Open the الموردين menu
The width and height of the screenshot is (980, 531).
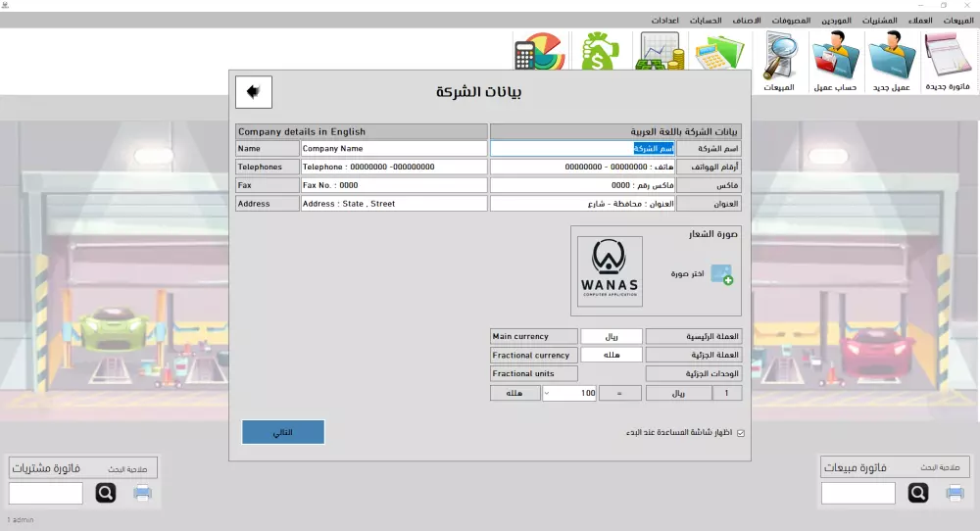[x=836, y=21]
